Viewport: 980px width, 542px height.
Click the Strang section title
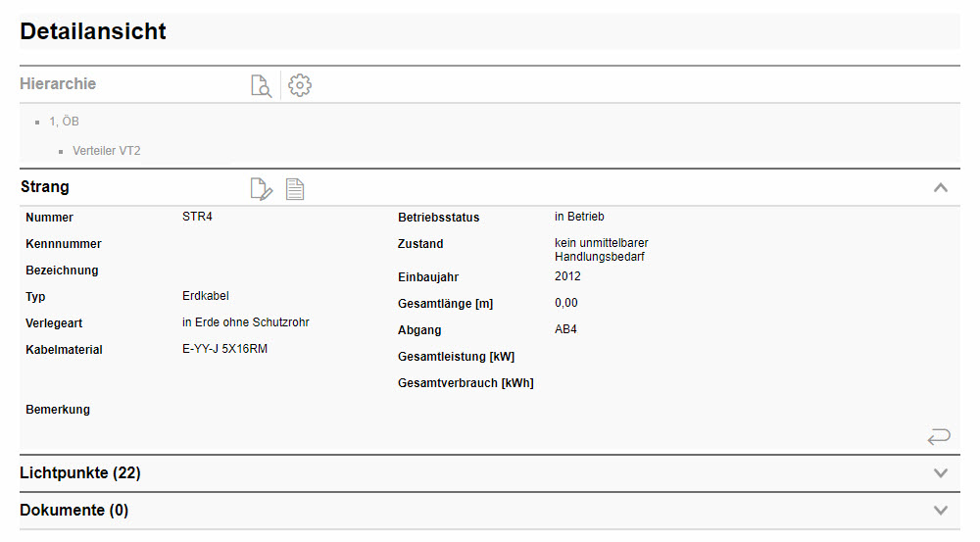(x=45, y=187)
